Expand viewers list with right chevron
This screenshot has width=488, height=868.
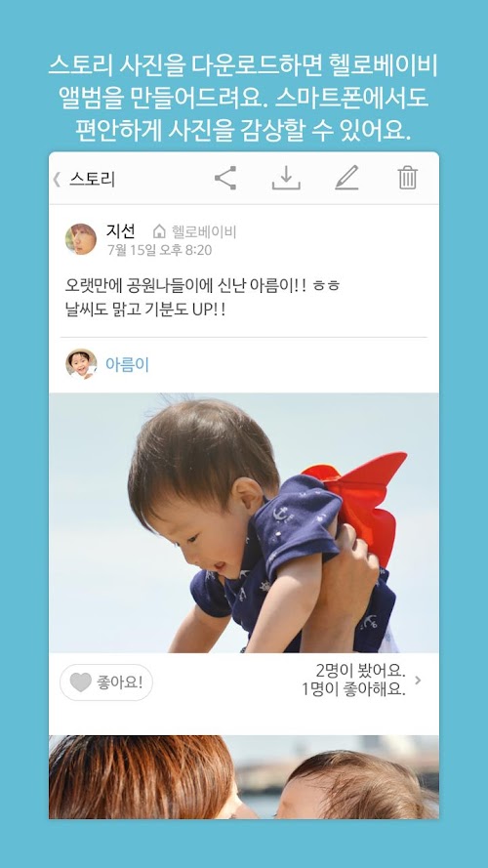coord(418,681)
